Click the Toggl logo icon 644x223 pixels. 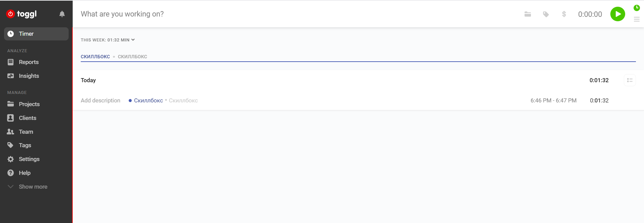pos(11,14)
